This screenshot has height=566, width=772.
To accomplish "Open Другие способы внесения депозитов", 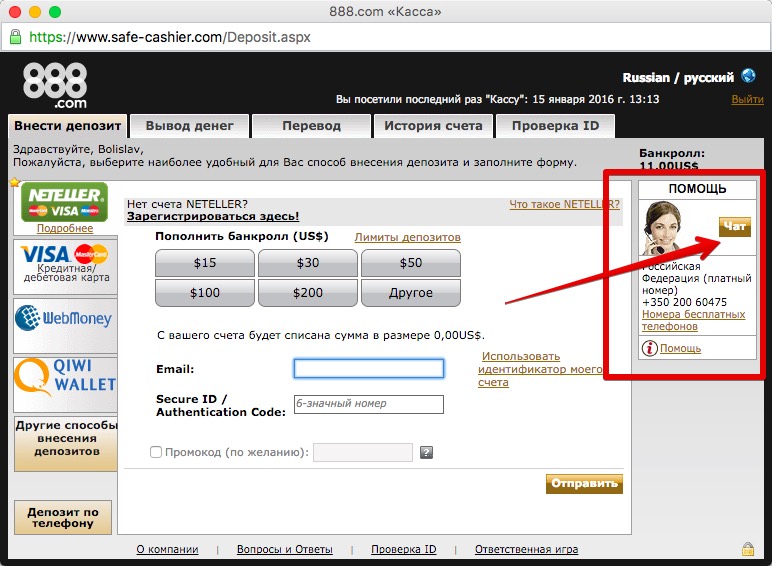I will [x=66, y=443].
